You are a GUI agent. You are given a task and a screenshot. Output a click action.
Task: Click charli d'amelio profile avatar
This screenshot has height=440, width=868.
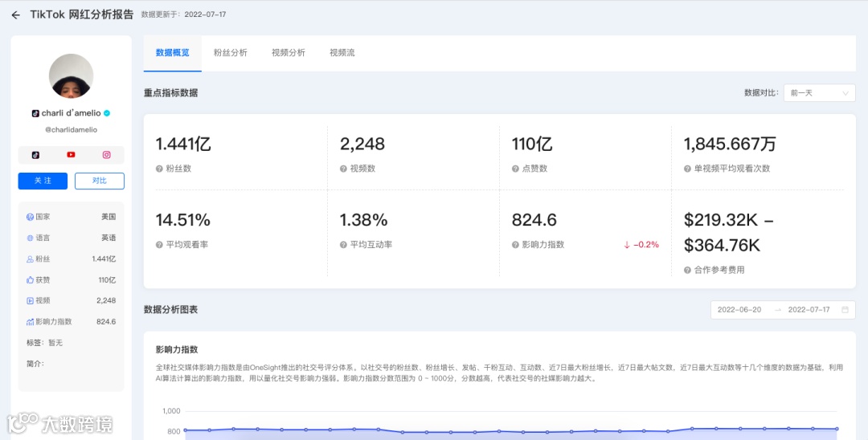tap(71, 76)
